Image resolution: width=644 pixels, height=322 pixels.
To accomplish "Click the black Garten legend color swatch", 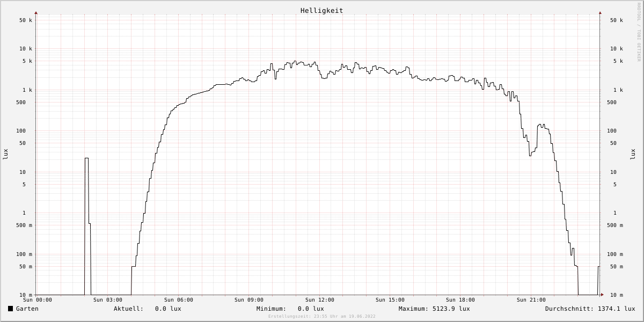I will tap(10, 309).
